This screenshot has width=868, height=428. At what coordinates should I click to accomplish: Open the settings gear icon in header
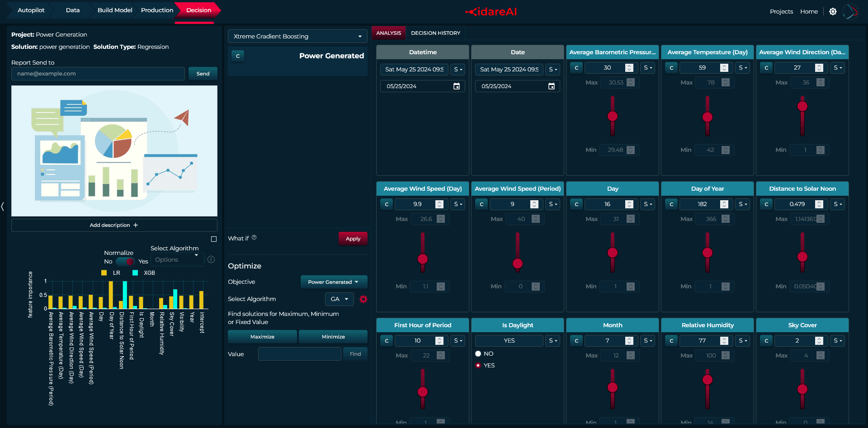833,12
